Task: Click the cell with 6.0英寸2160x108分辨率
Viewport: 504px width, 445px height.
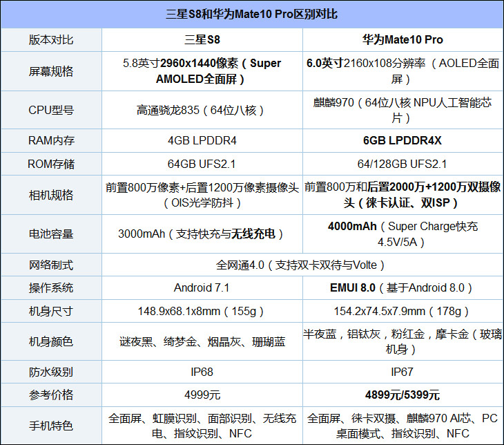Action: click(x=403, y=71)
